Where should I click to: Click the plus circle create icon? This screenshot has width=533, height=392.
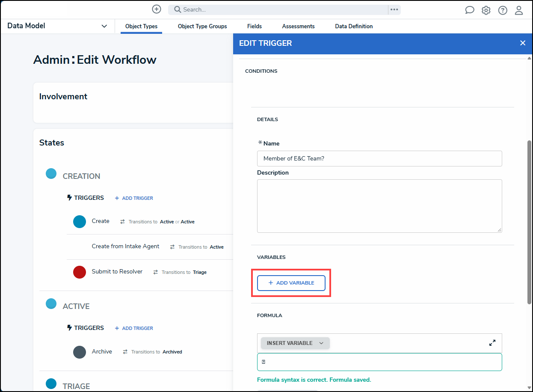tap(157, 9)
